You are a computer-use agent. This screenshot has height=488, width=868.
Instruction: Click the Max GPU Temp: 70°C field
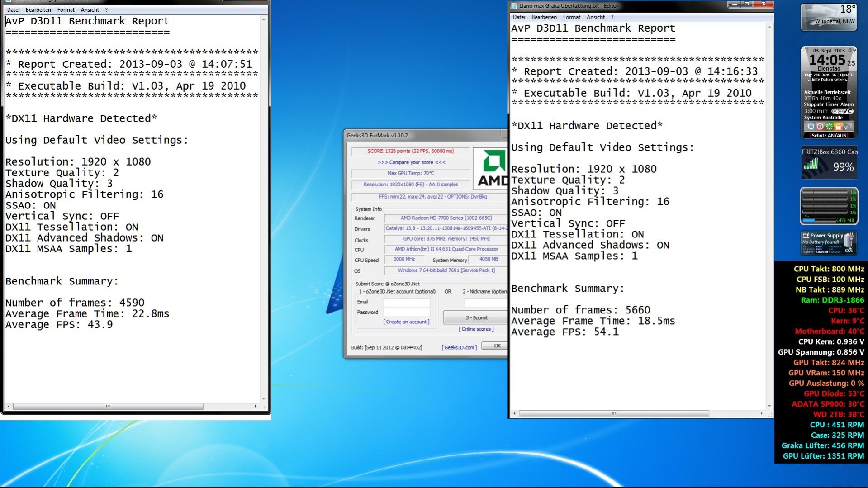pyautogui.click(x=411, y=173)
